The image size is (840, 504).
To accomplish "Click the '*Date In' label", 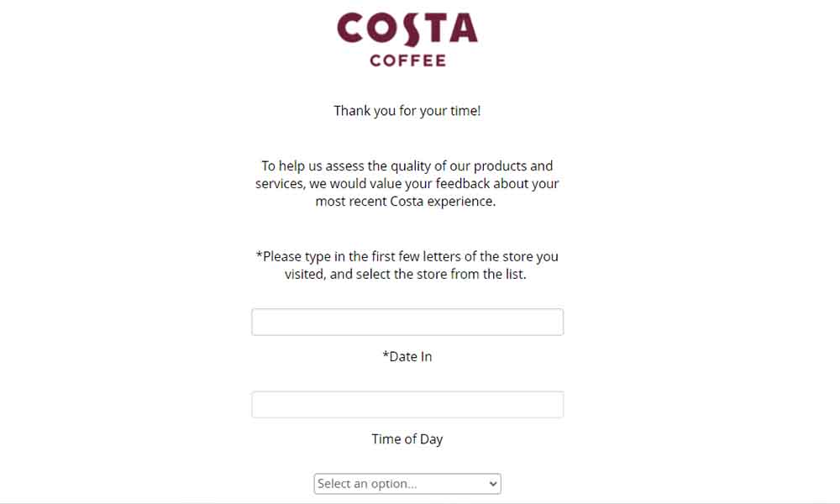I will [407, 357].
